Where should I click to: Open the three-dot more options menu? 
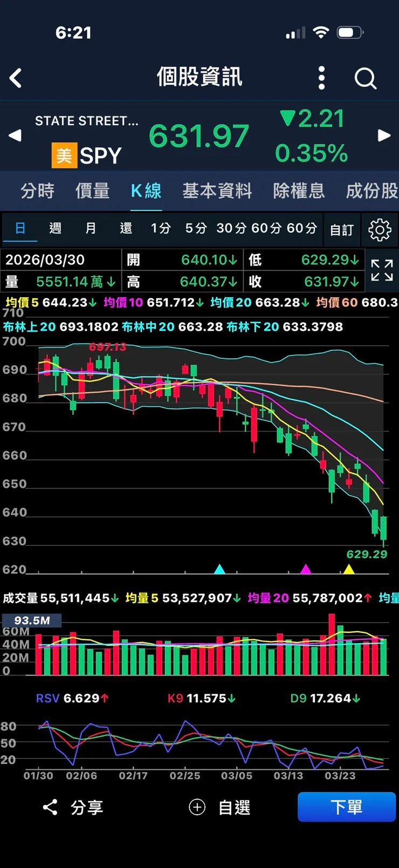point(321,78)
